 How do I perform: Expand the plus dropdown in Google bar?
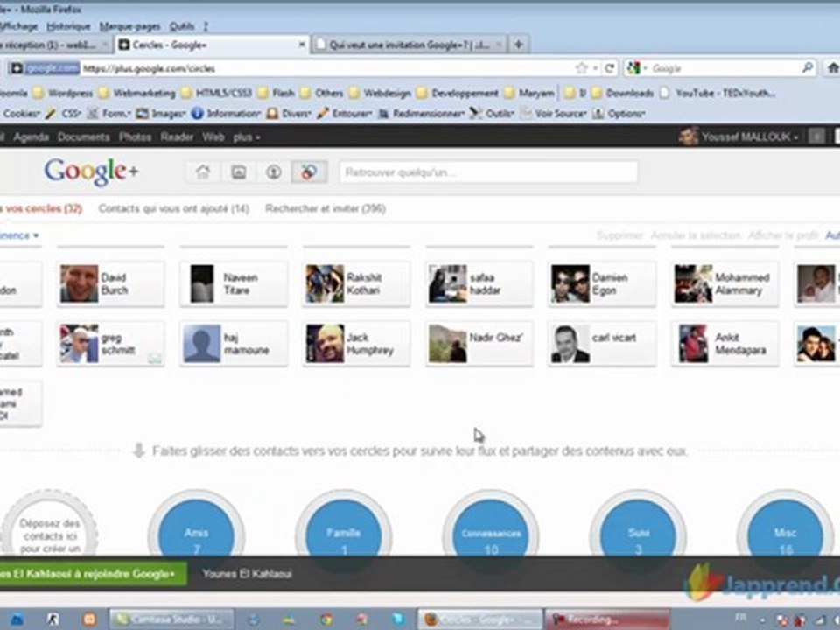coord(247,137)
